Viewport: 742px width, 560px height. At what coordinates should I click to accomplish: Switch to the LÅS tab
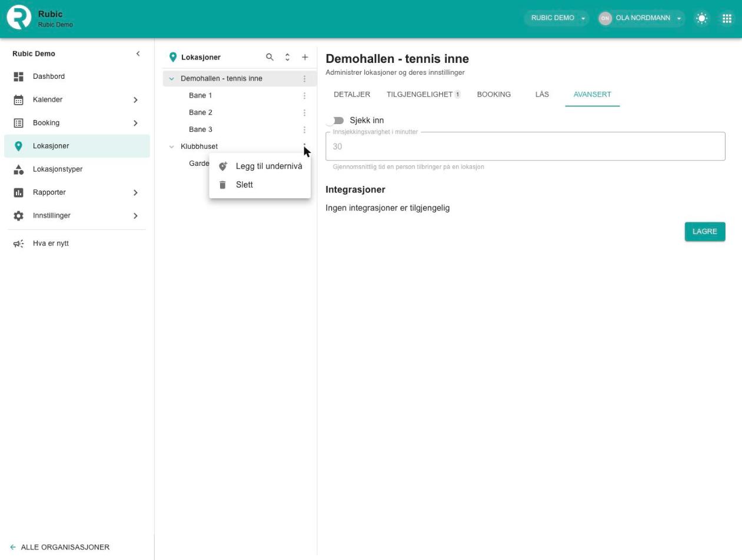click(542, 94)
